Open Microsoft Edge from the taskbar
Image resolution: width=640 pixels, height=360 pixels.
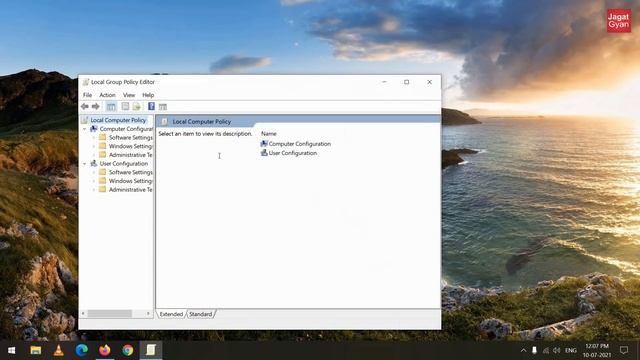(x=82, y=350)
